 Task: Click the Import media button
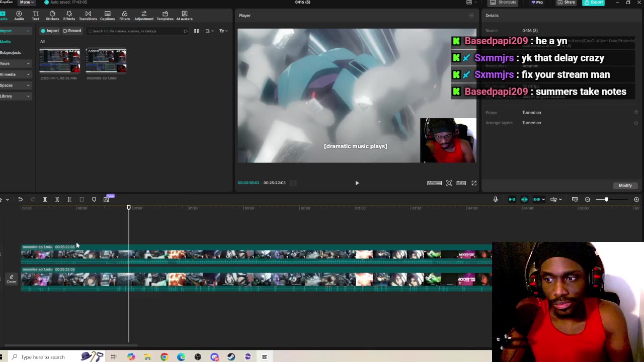click(50, 31)
